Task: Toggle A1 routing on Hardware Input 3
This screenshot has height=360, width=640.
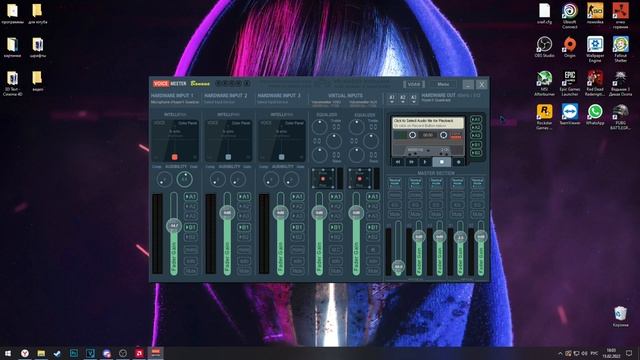Action: click(297, 197)
